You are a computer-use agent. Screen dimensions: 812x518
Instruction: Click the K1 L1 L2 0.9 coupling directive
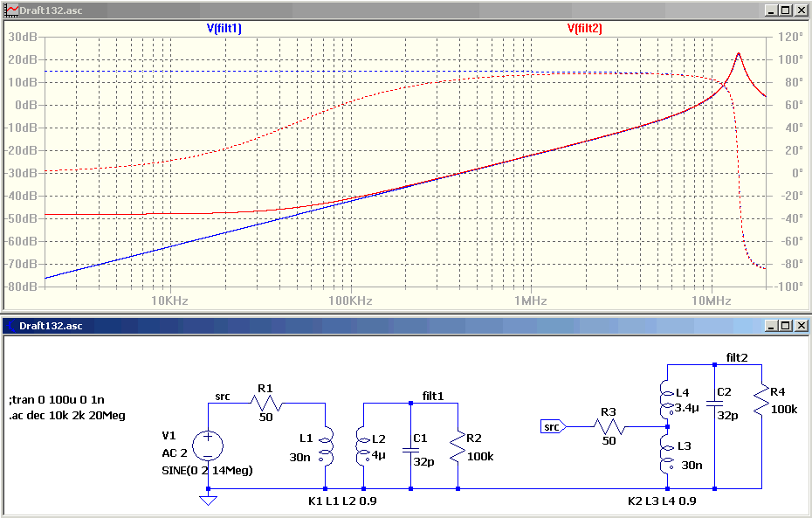(x=342, y=501)
